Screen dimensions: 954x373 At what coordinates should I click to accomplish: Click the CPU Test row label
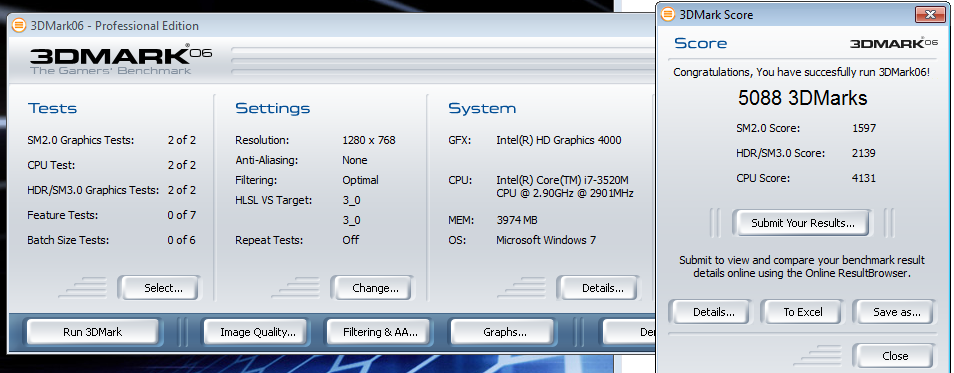(x=51, y=165)
